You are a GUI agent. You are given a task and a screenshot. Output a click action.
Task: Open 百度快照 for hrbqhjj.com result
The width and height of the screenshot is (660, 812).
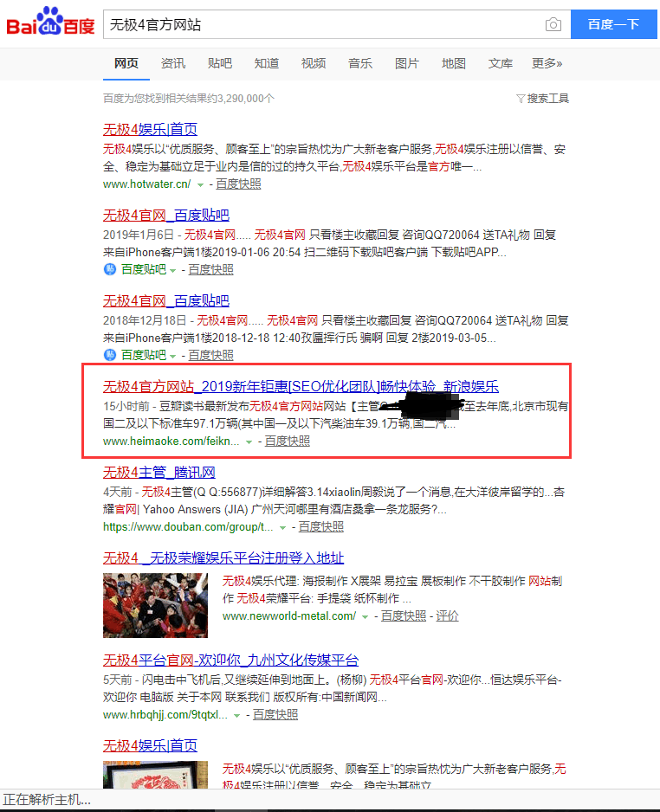pyautogui.click(x=275, y=715)
